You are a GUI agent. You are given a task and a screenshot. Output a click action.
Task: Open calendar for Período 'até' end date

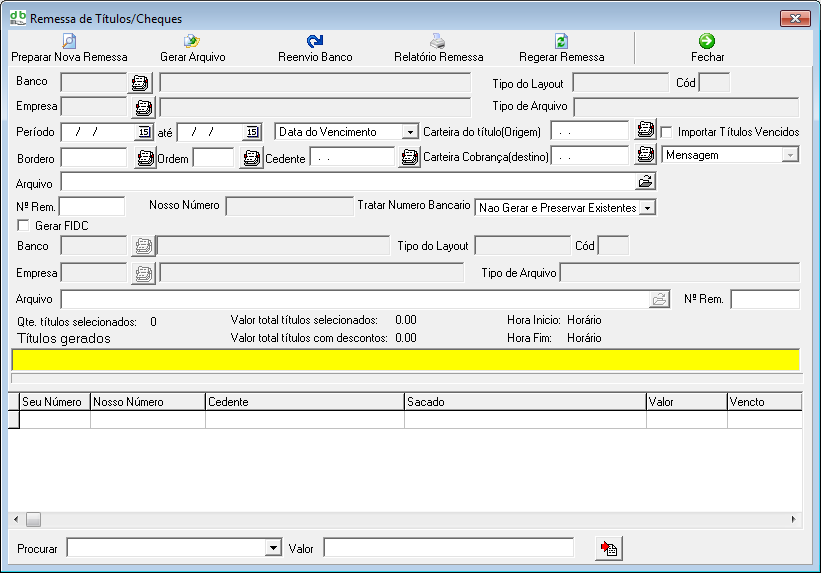pos(252,132)
